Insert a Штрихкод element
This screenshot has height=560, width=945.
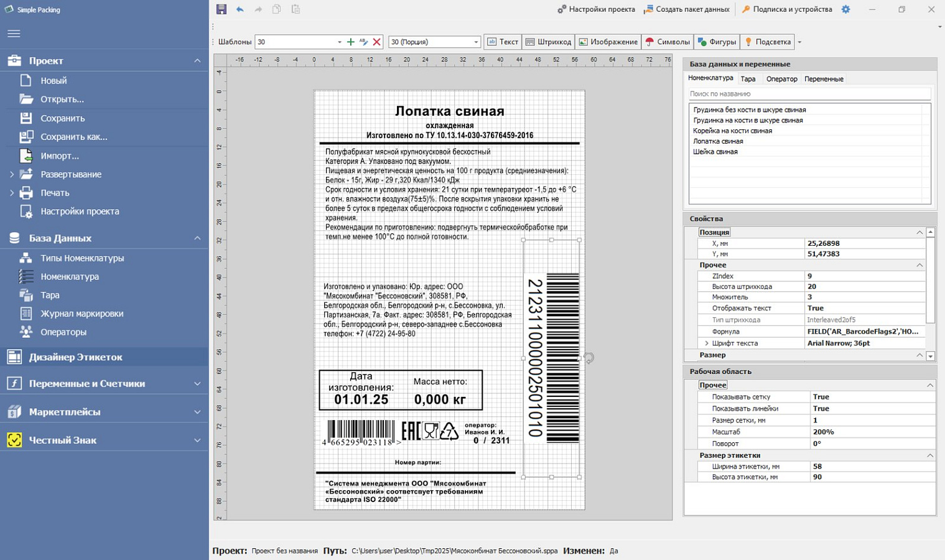click(x=548, y=42)
